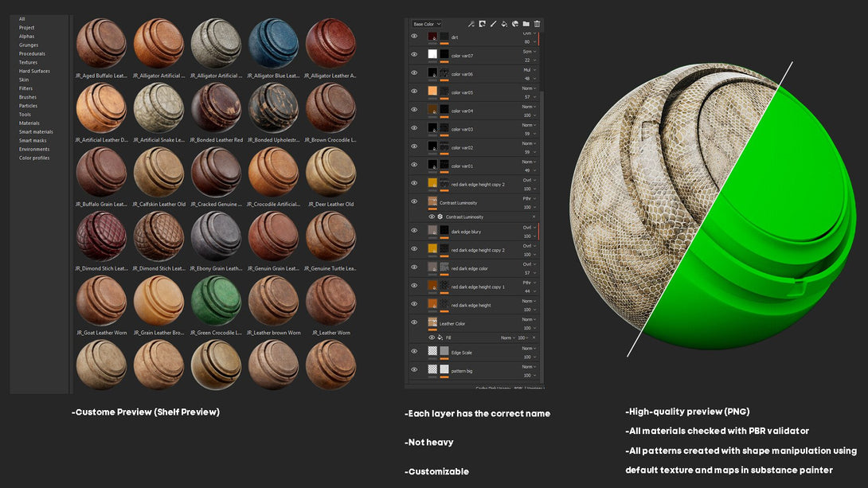868x488 pixels.
Task: Select JR_Bonded Upholstery material sphere
Action: tap(273, 107)
